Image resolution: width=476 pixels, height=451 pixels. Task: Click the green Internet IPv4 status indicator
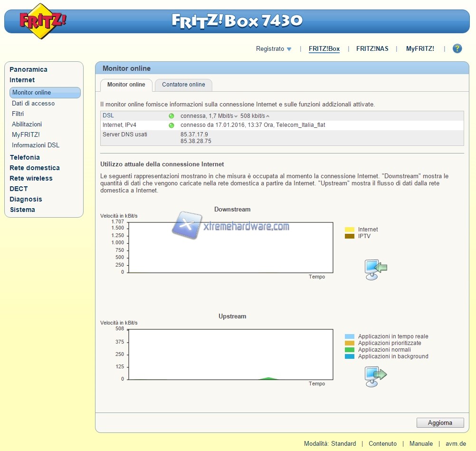[x=171, y=125]
